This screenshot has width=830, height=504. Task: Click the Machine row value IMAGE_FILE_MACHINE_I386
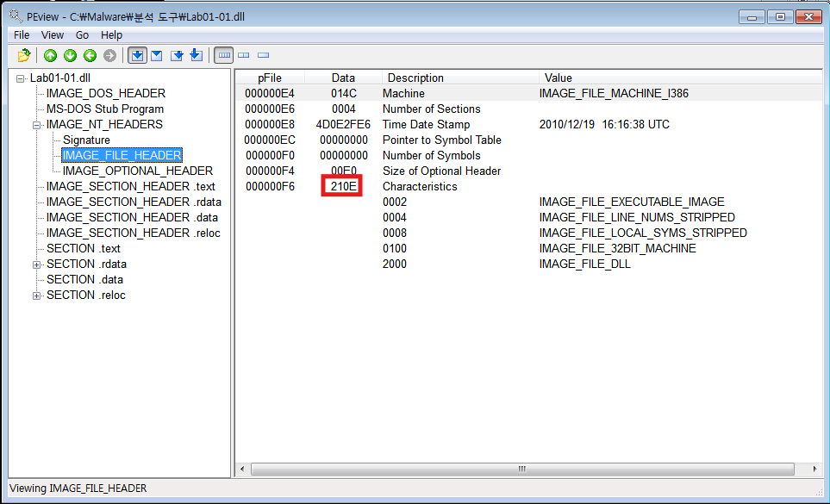click(x=614, y=94)
